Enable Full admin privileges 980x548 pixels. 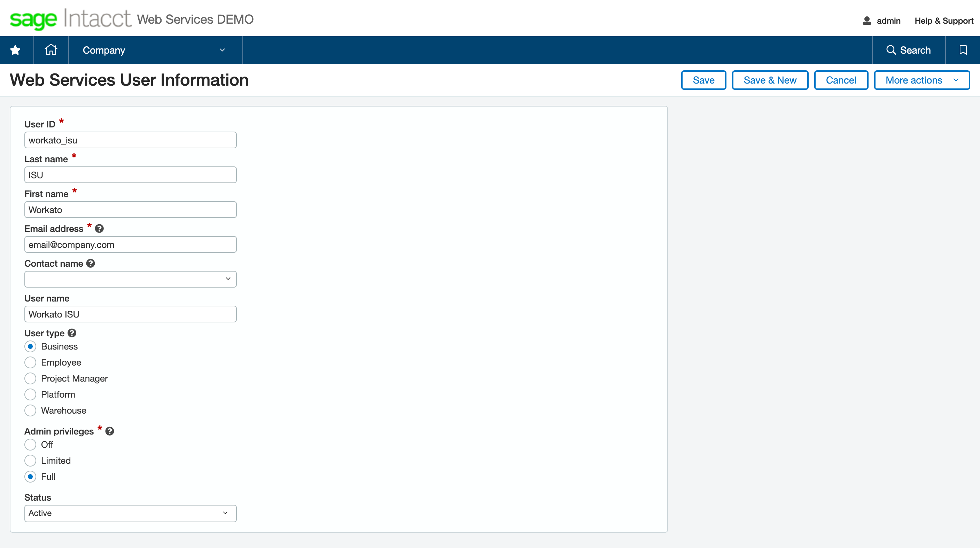(30, 476)
